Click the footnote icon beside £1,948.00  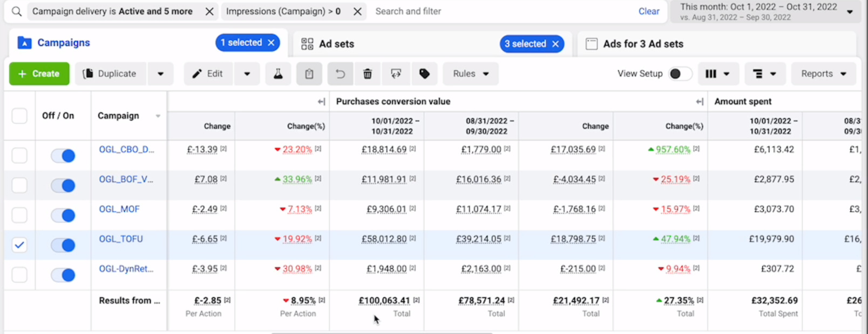pyautogui.click(x=412, y=268)
